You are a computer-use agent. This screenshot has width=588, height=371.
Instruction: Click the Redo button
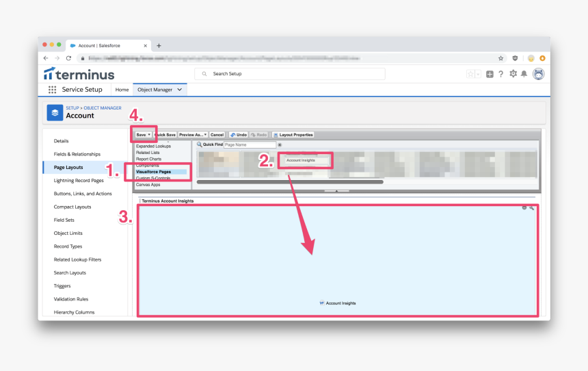pyautogui.click(x=258, y=135)
